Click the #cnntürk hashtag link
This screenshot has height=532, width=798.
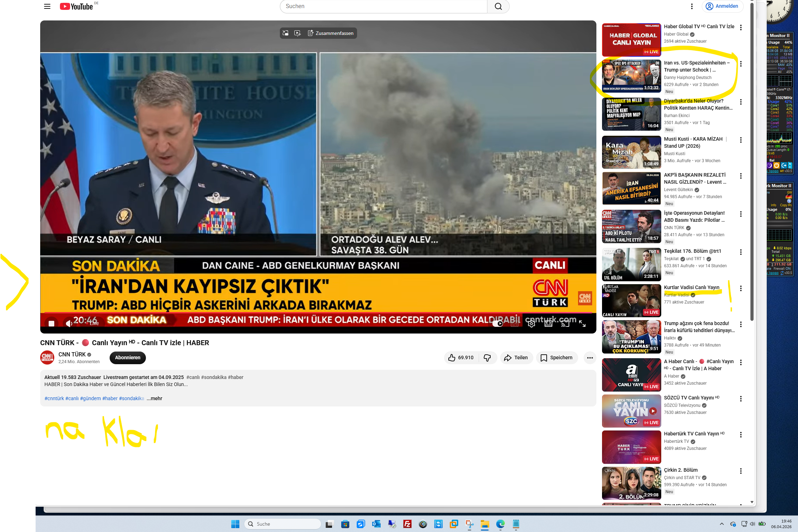(x=54, y=398)
